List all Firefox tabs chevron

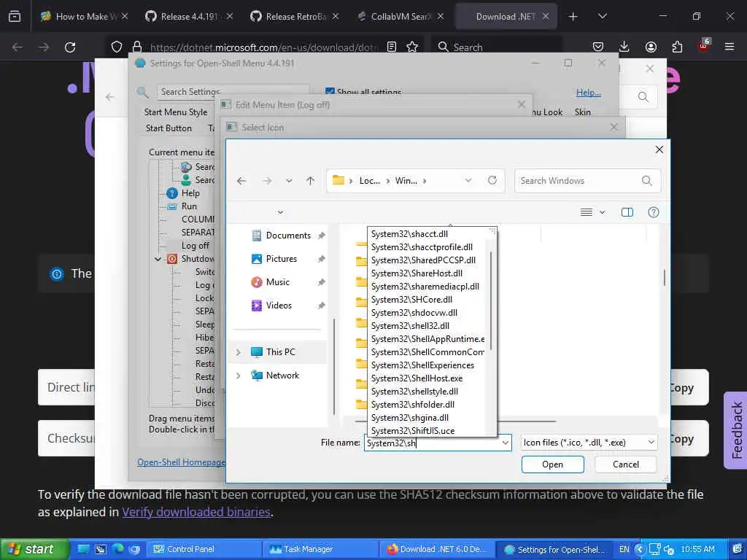click(602, 16)
